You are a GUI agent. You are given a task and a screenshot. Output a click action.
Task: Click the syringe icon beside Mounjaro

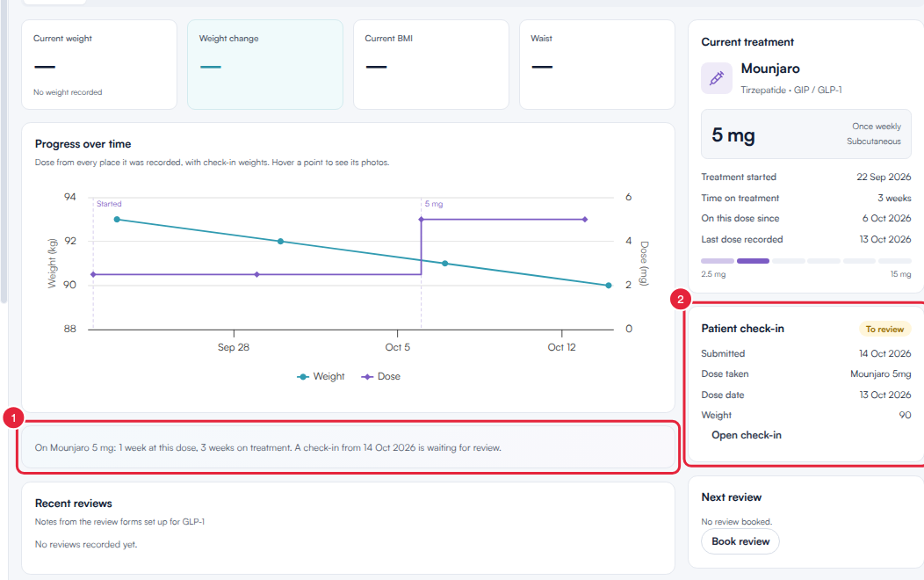(717, 78)
